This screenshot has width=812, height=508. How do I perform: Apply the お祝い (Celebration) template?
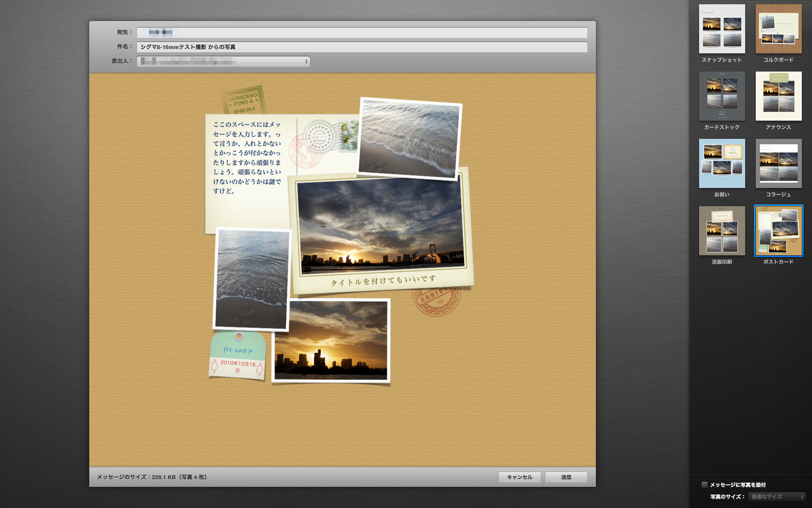point(721,163)
